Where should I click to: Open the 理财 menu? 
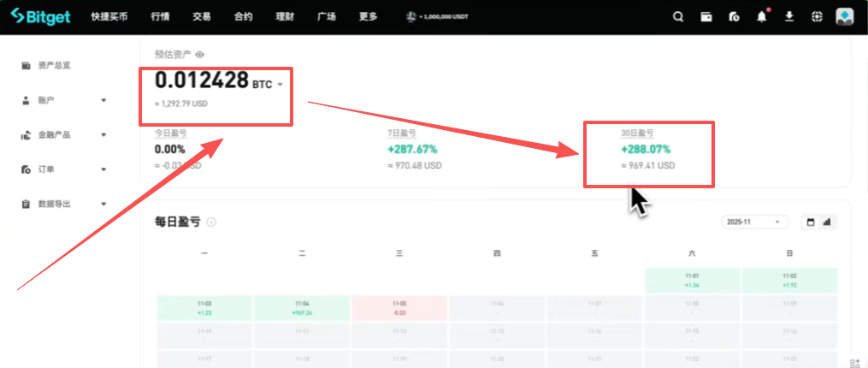[285, 16]
